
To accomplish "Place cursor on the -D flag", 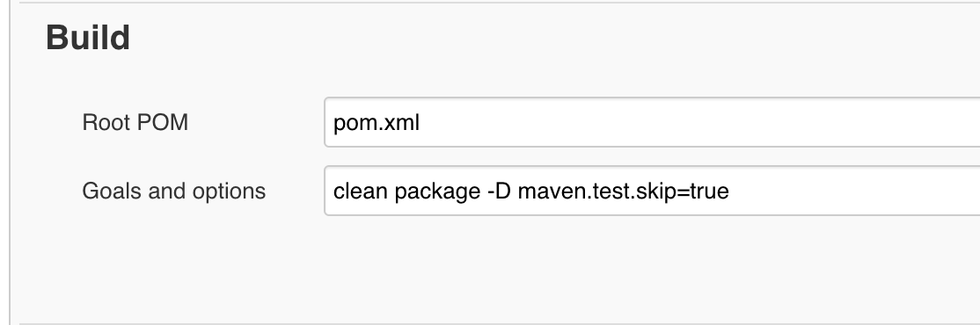I will pos(499,191).
